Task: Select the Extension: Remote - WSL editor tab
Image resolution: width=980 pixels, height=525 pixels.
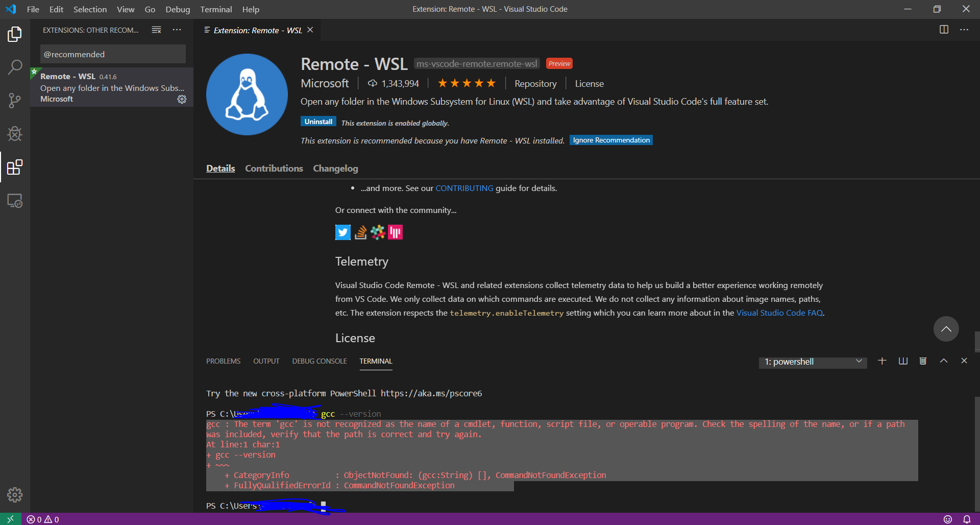Action: pyautogui.click(x=258, y=30)
